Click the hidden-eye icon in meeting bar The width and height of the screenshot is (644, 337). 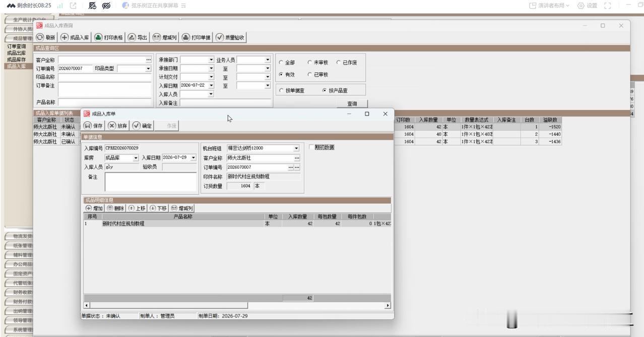click(106, 6)
